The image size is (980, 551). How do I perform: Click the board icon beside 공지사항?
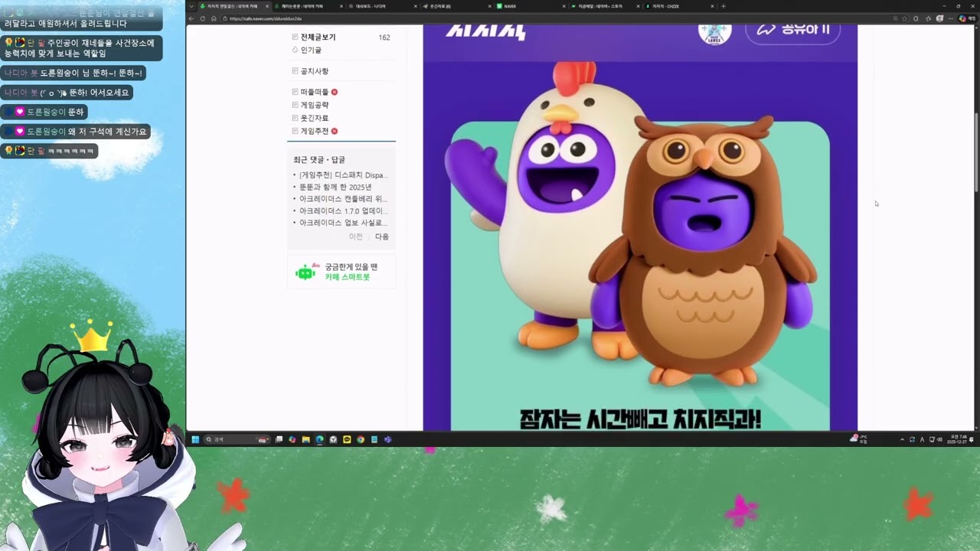(295, 71)
